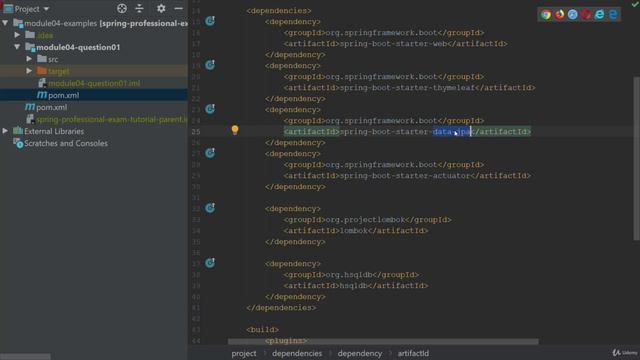Click gutter icon for actuator dependency

click(x=210, y=153)
